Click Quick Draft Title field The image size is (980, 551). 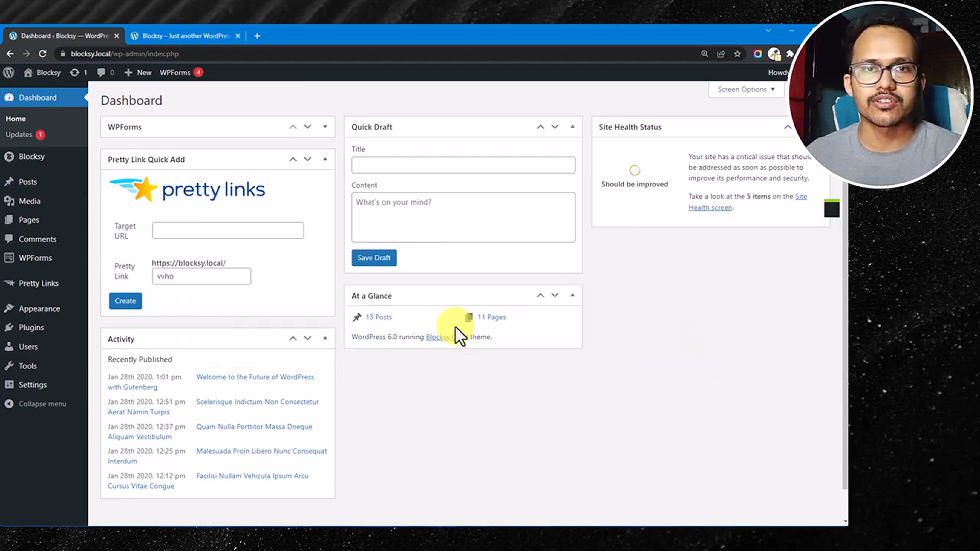click(x=463, y=165)
